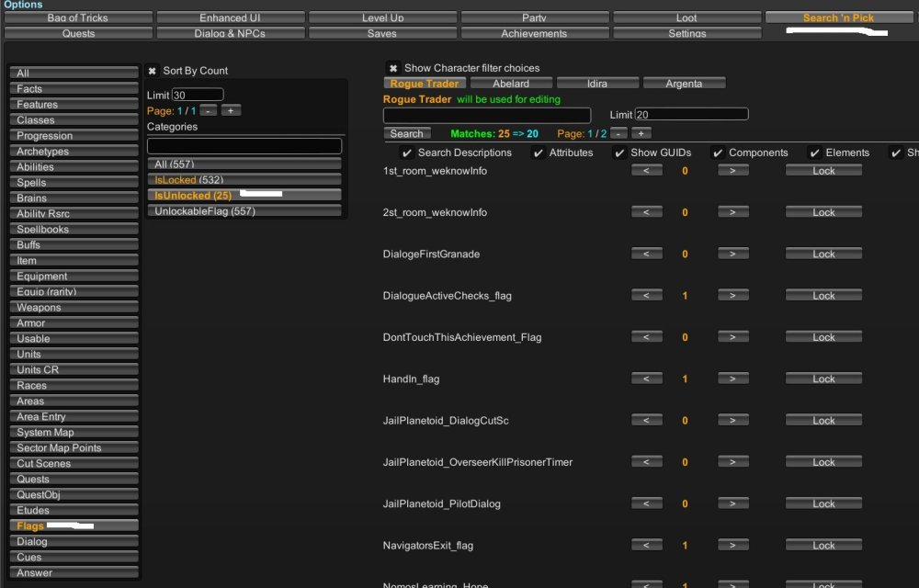Decrease value of NavigatorsExit_flag
Viewport: 919px width, 588px height.
[x=646, y=546]
